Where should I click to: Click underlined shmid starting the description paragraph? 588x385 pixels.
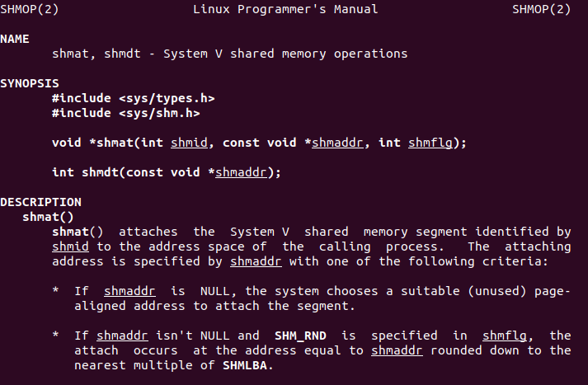coord(70,246)
